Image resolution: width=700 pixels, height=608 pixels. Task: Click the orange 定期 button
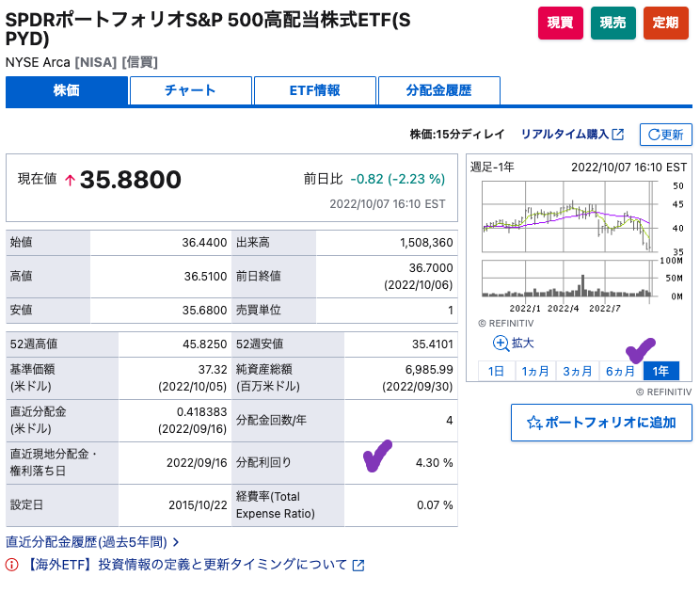click(x=665, y=23)
